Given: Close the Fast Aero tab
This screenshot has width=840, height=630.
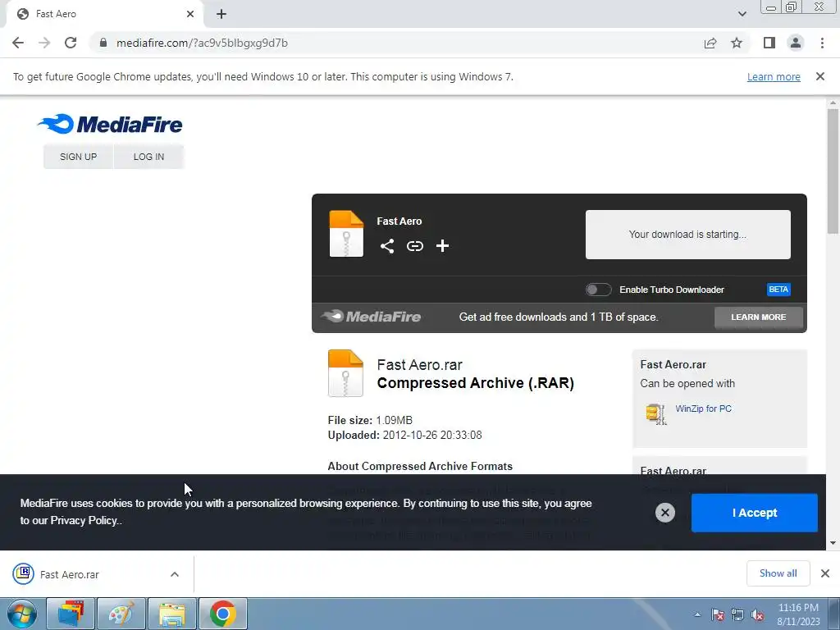Looking at the screenshot, I should [x=190, y=15].
